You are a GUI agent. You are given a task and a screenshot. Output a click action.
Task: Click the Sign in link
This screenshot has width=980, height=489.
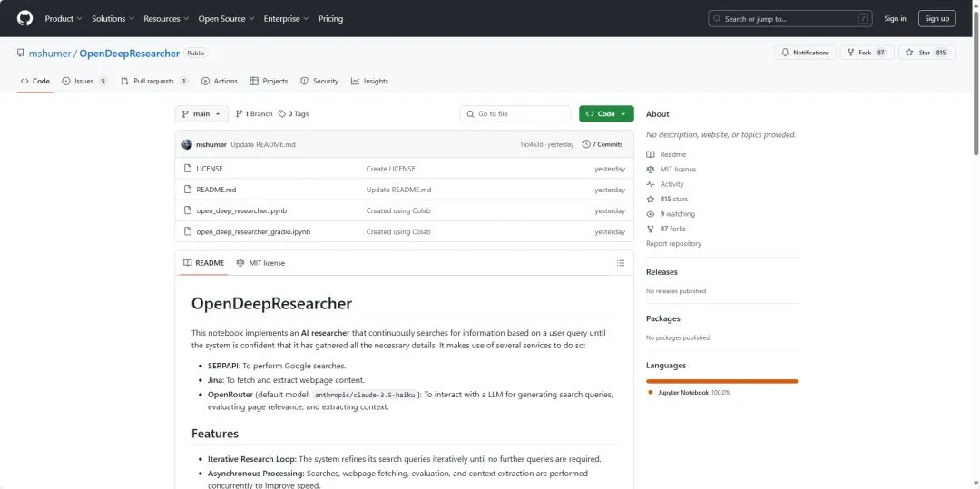(x=895, y=19)
